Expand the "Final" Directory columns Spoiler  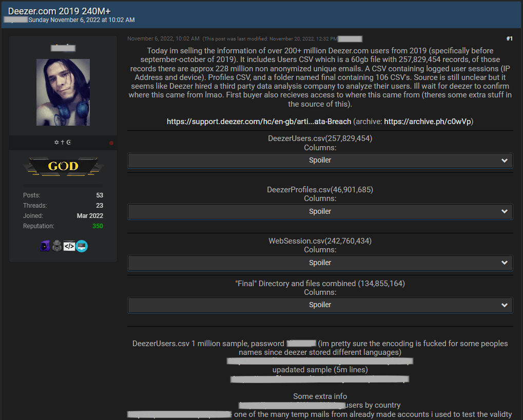coord(320,305)
